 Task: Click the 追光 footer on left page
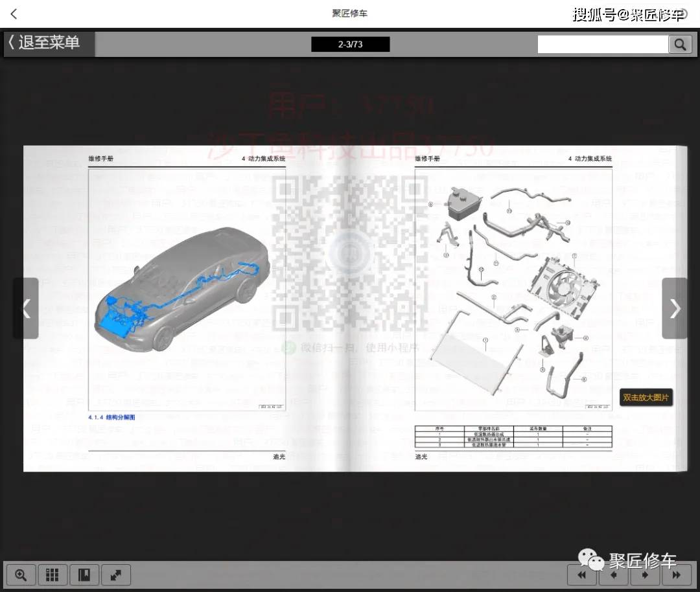(279, 457)
